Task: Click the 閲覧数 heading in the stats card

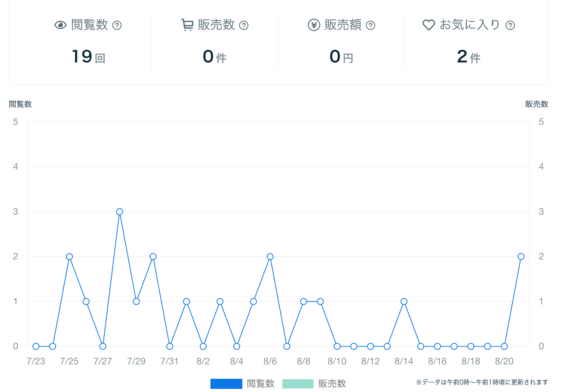Action: click(90, 25)
